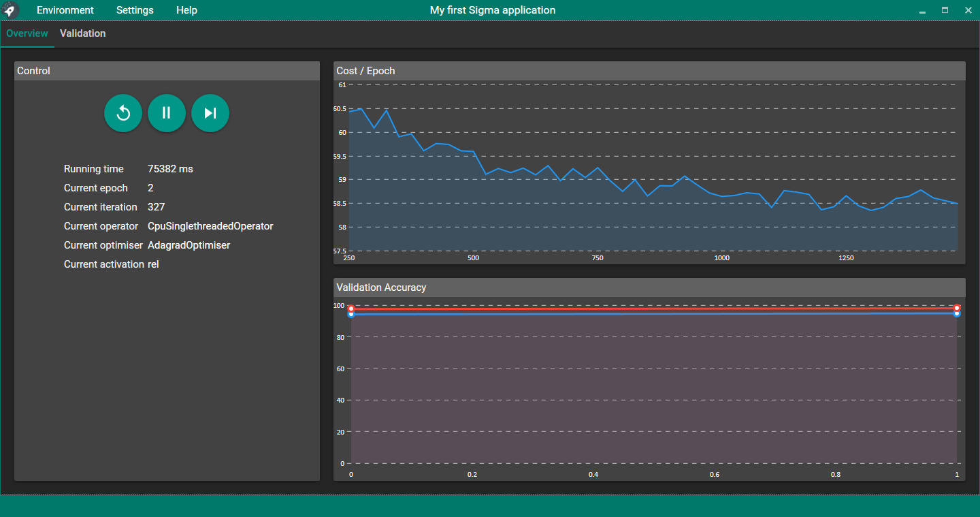The image size is (980, 517).
Task: Click the rocket app logo icon
Action: [11, 10]
